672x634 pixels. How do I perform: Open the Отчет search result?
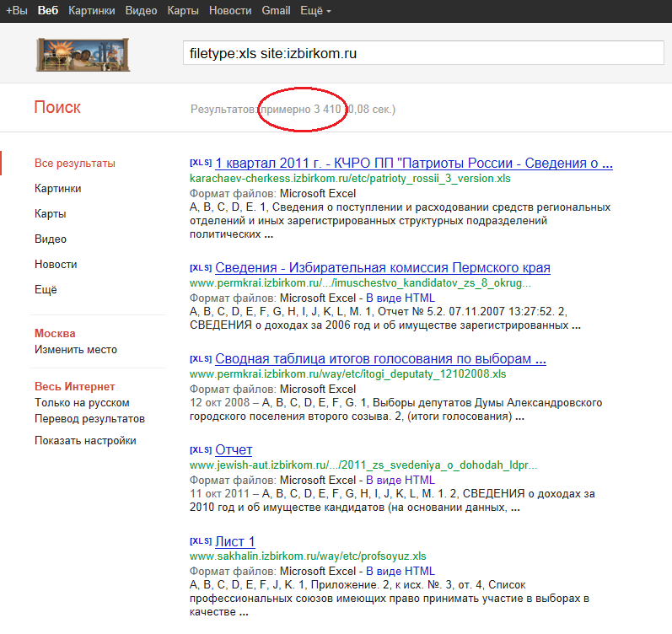[x=234, y=450]
